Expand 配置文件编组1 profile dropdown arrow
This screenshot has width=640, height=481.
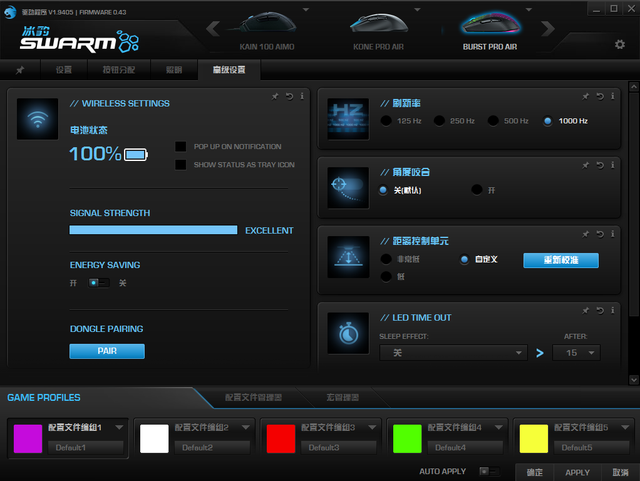pos(119,428)
